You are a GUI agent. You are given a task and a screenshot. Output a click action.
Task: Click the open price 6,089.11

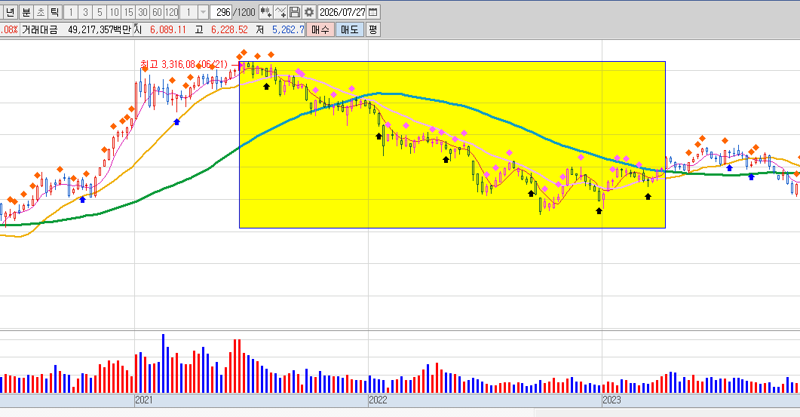tap(168, 30)
